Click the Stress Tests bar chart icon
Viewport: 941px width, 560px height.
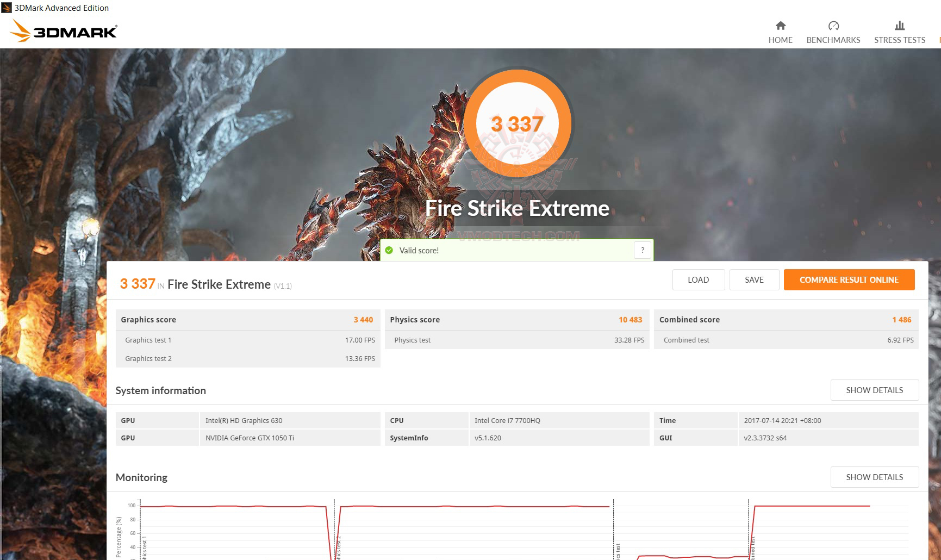tap(900, 26)
